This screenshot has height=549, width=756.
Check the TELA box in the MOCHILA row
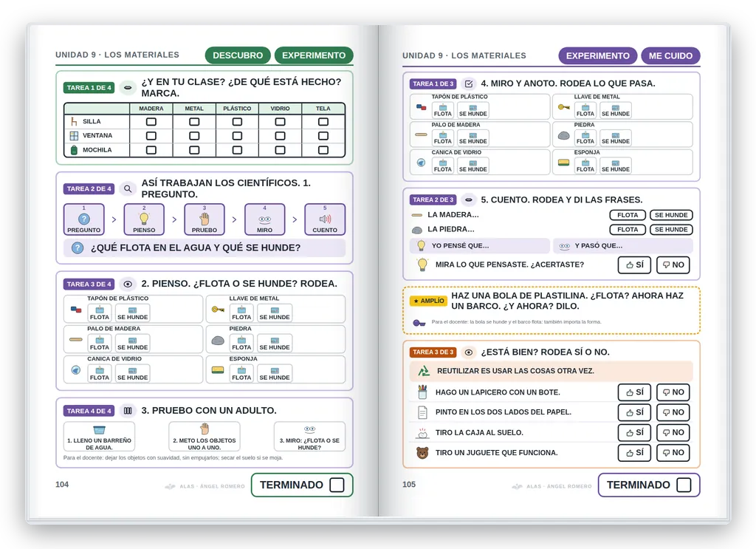point(323,150)
